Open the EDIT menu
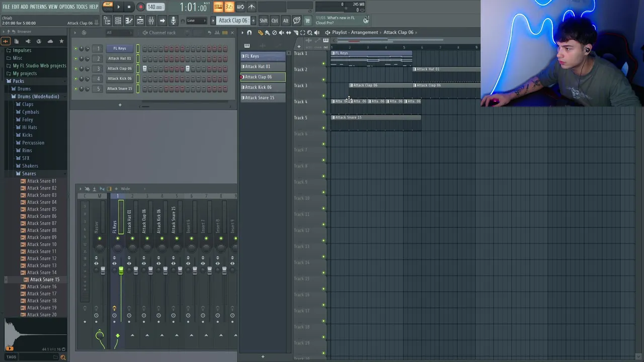644x362 pixels. [16, 7]
